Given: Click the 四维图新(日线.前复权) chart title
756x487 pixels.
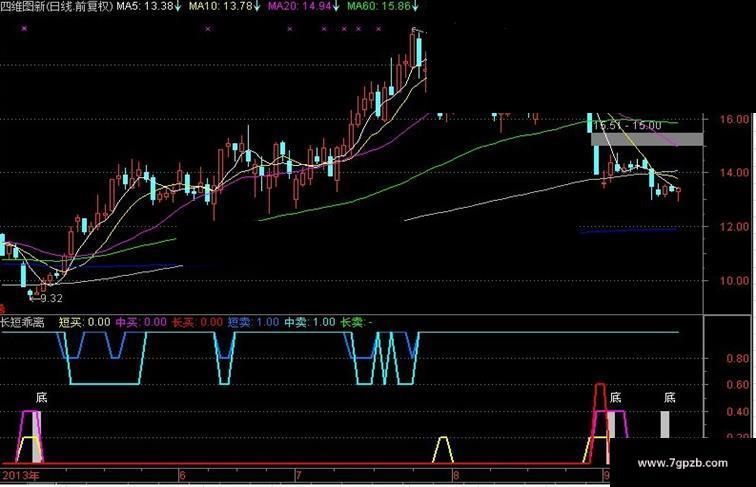Looking at the screenshot, I should tap(57, 6).
